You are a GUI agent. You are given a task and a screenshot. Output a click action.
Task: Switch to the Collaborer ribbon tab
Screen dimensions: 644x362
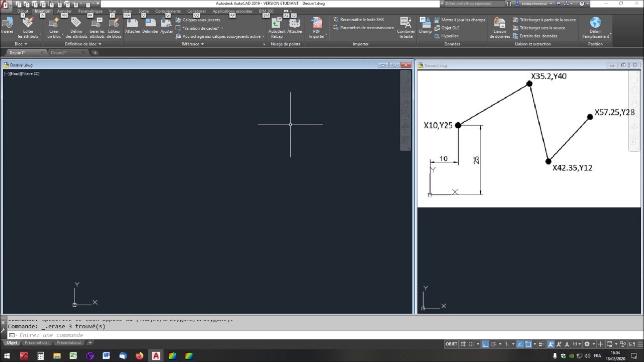click(197, 11)
